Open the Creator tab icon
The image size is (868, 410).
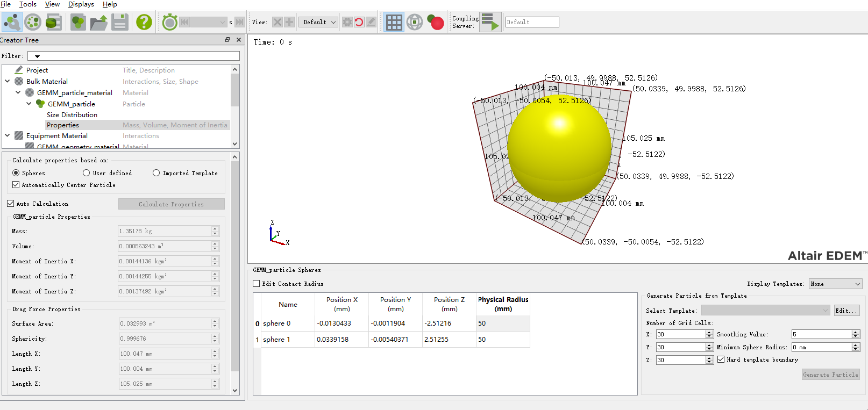tap(12, 22)
